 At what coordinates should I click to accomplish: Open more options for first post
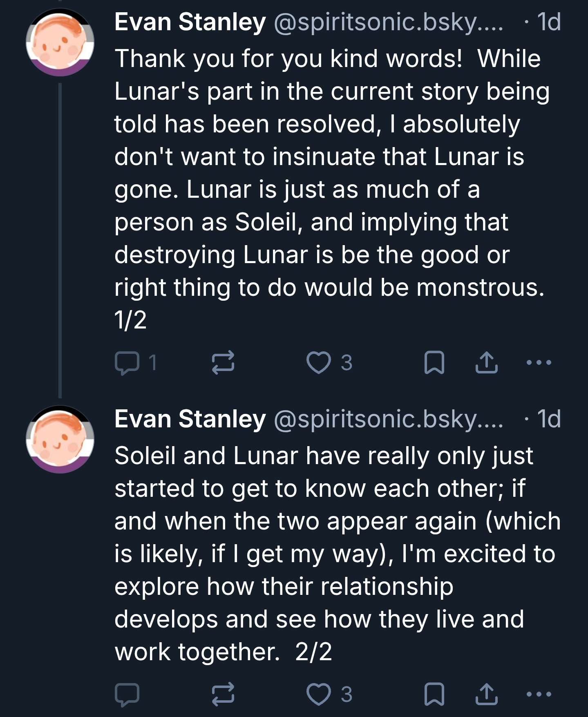coord(539,362)
